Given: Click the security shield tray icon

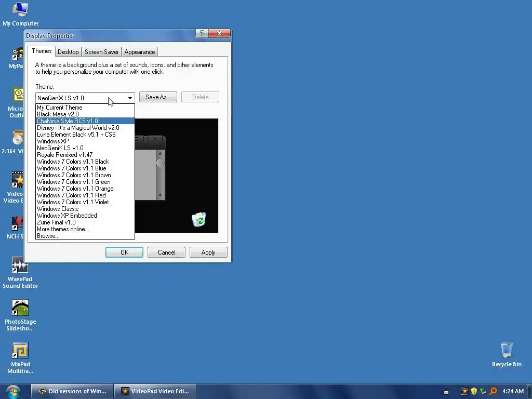Looking at the screenshot, I should pyautogui.click(x=474, y=391).
